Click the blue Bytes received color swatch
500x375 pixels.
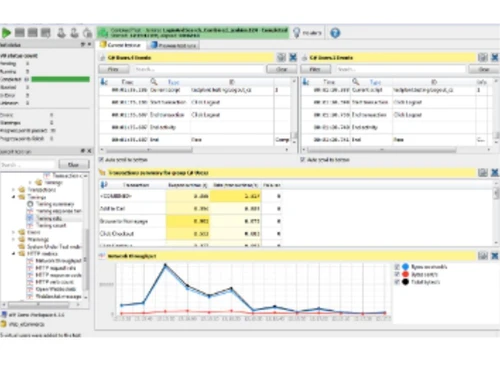point(405,267)
